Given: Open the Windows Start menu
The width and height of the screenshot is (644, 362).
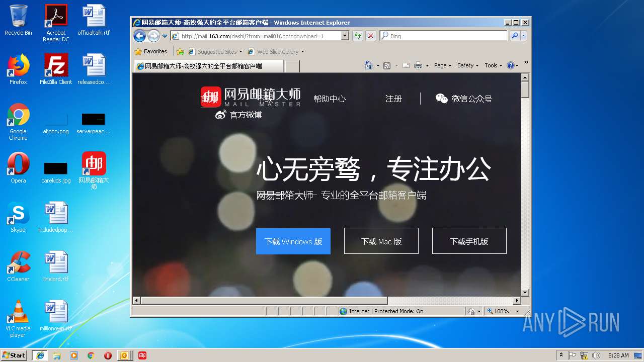Looking at the screenshot, I should (x=14, y=355).
